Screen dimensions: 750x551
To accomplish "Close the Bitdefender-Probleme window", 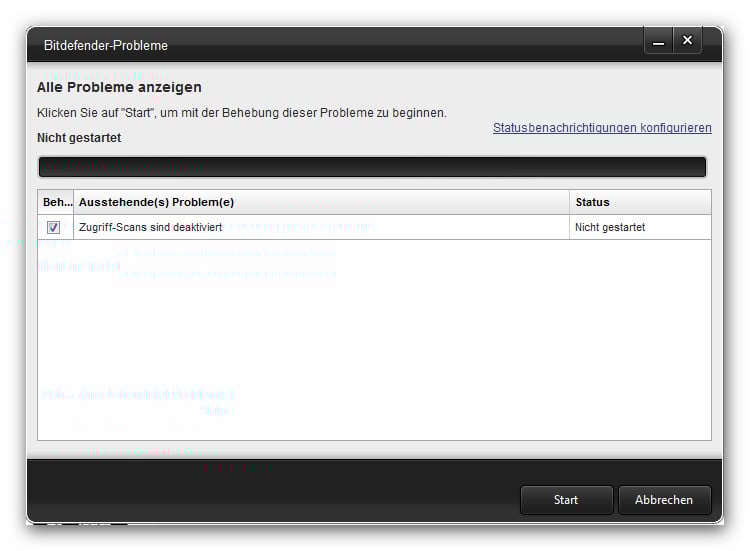I will pos(687,41).
